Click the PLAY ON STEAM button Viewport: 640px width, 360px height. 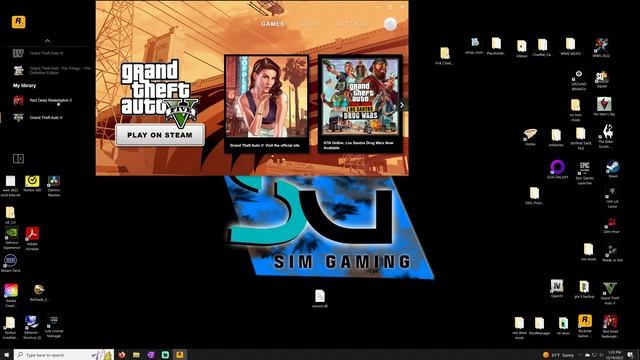coord(160,135)
